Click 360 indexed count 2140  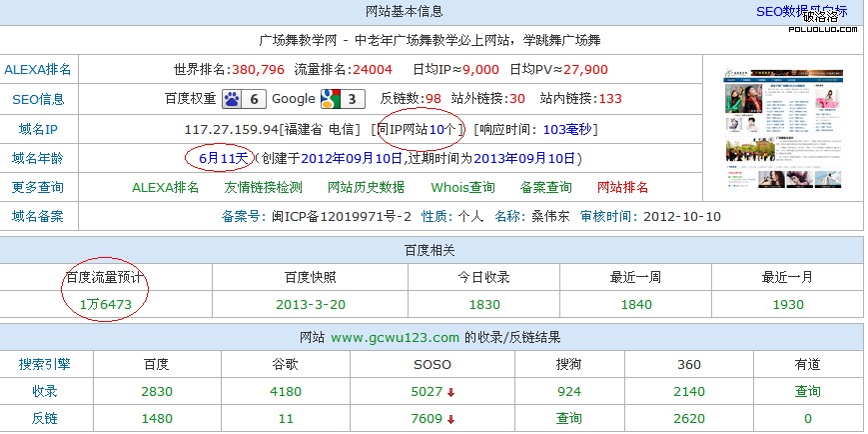(689, 392)
